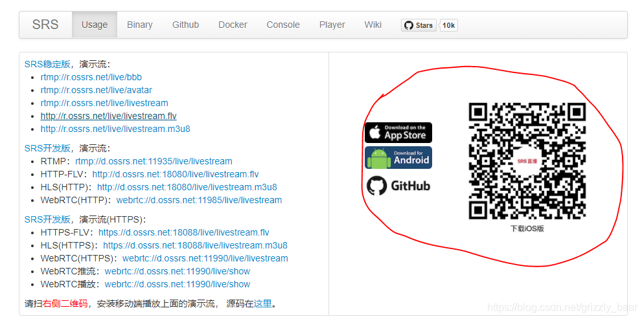
Task: Open https://d.ossrs.net:18088 livestream.m3u8 link
Action: (195, 246)
